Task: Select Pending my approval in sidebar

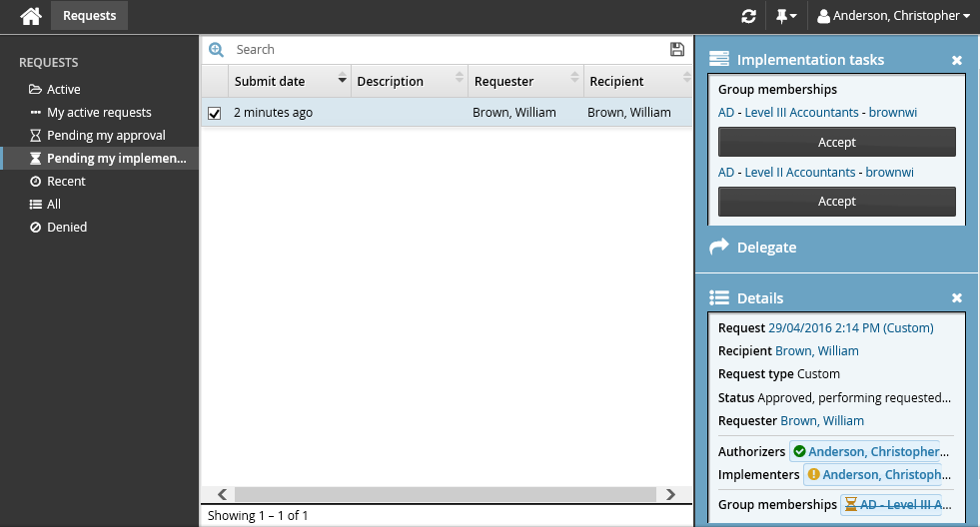Action: (106, 136)
